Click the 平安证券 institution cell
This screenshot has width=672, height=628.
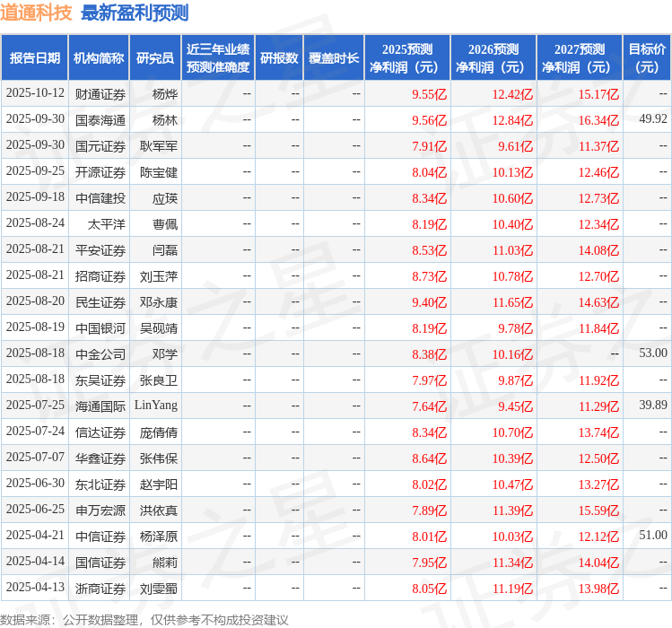coord(100,250)
